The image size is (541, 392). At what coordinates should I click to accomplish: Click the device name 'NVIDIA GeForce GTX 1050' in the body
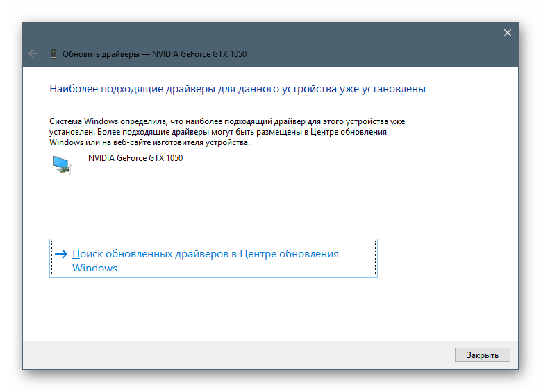click(x=135, y=158)
